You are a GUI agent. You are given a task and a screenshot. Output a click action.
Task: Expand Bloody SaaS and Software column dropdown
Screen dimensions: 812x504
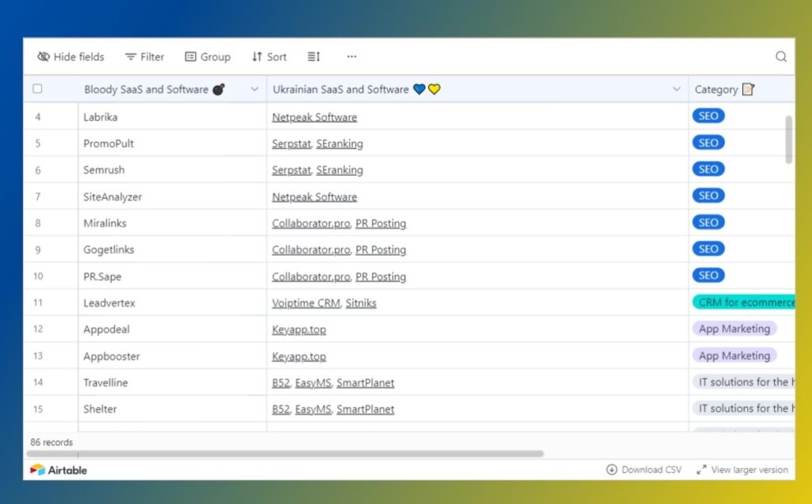click(255, 90)
